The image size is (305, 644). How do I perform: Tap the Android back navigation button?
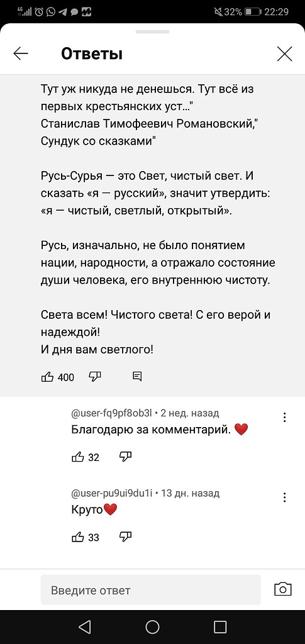(85, 627)
